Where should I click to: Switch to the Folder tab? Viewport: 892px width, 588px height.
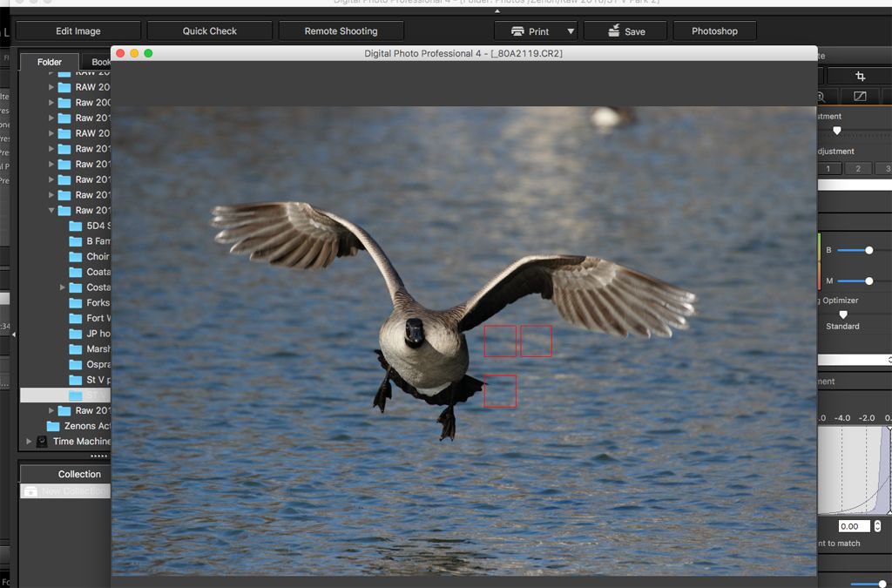pyautogui.click(x=49, y=62)
